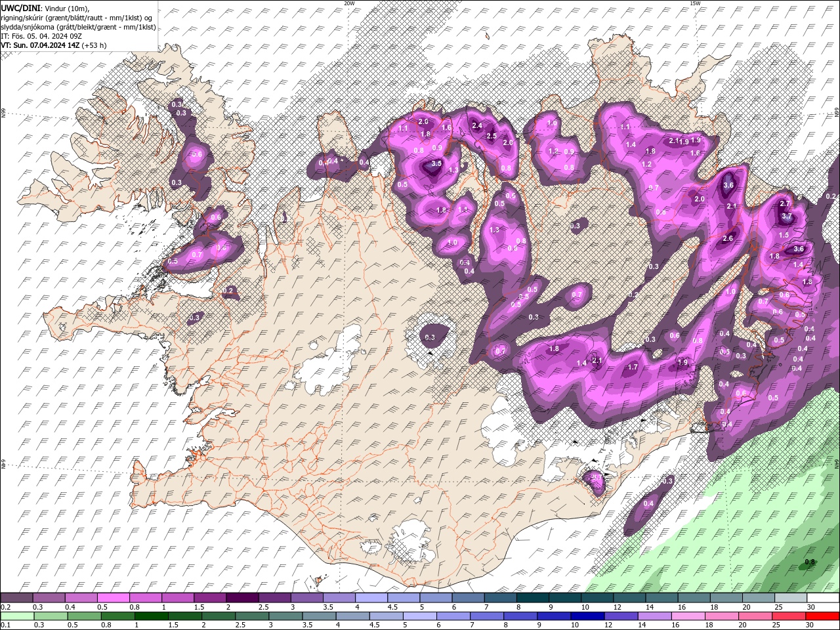Select the darkest purple top legend swatch between 2 and 2.5

(242, 598)
